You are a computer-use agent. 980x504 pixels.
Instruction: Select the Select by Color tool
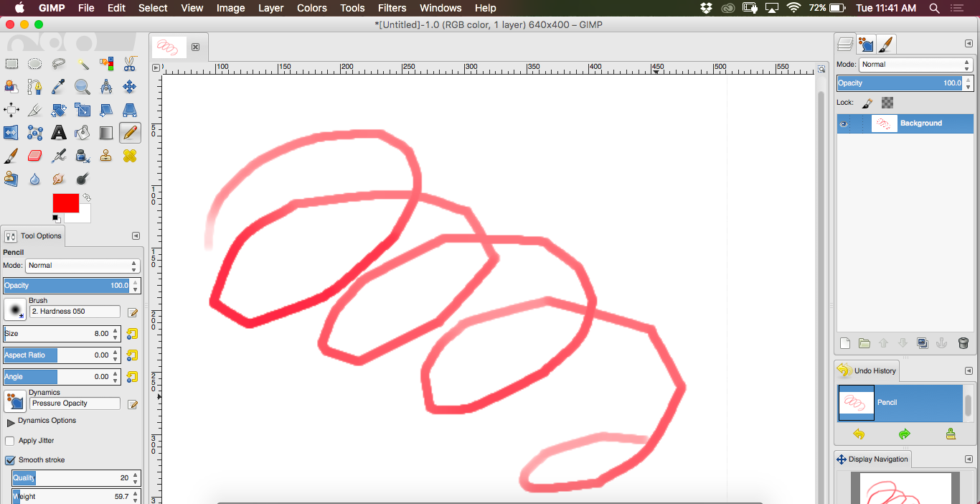(106, 64)
